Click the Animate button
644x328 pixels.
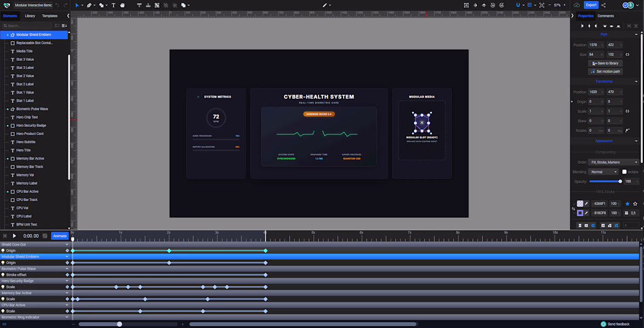[x=60, y=236]
